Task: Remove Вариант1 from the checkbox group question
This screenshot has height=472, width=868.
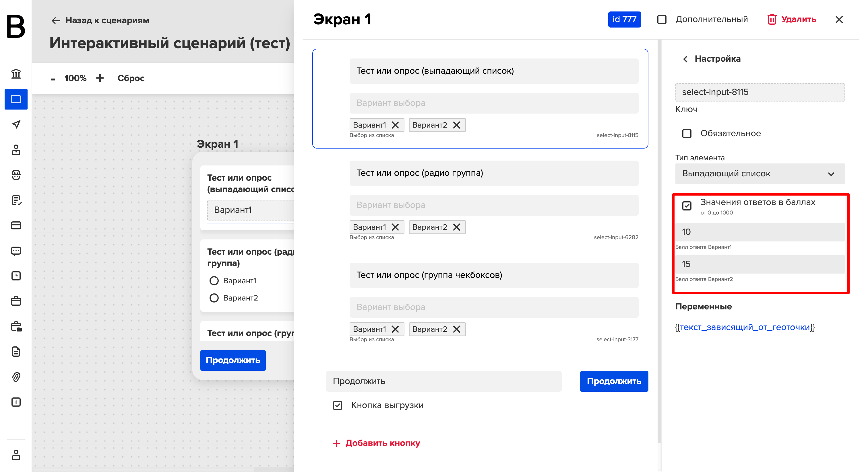Action: pos(395,329)
